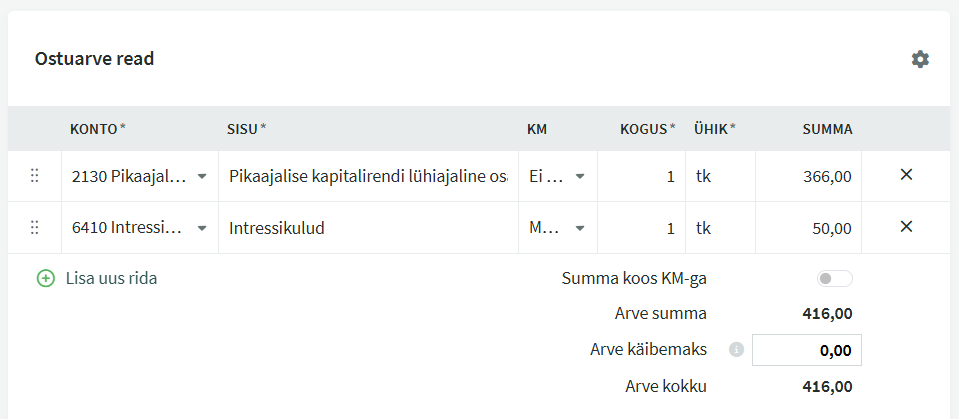Remove the Intressikulud row

[906, 227]
